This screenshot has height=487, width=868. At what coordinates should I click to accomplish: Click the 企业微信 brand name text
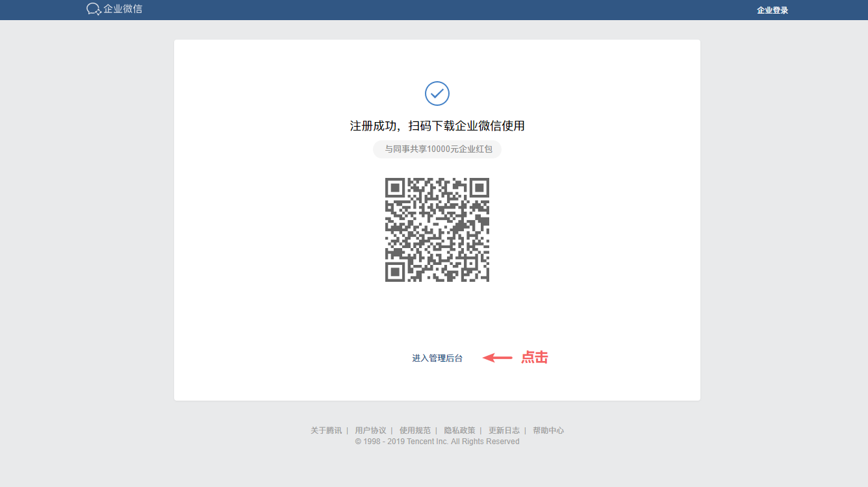click(x=123, y=9)
